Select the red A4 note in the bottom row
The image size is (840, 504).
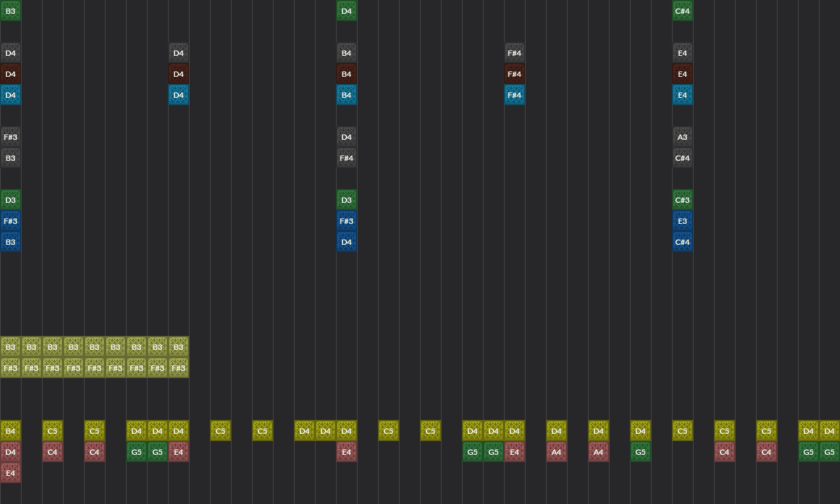(x=556, y=451)
